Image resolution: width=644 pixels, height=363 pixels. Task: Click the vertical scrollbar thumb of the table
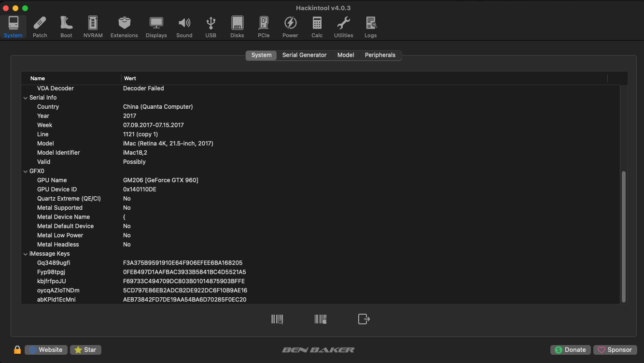623,237
